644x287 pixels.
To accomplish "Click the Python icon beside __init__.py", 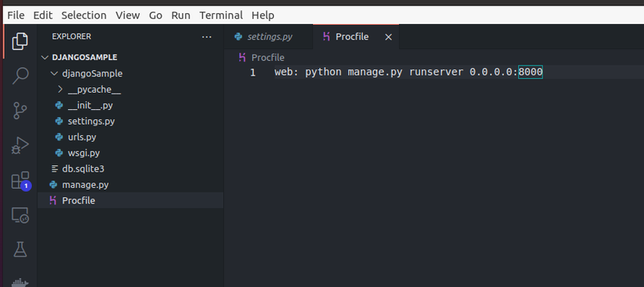I will point(59,105).
